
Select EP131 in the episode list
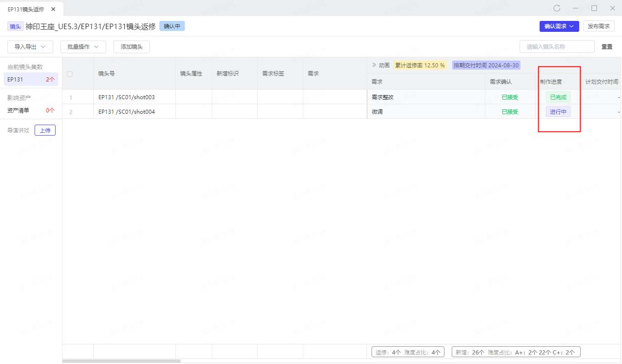pyautogui.click(x=31, y=80)
